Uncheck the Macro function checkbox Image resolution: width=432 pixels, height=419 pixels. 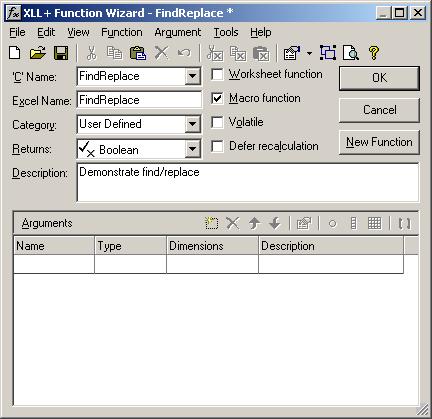click(217, 98)
